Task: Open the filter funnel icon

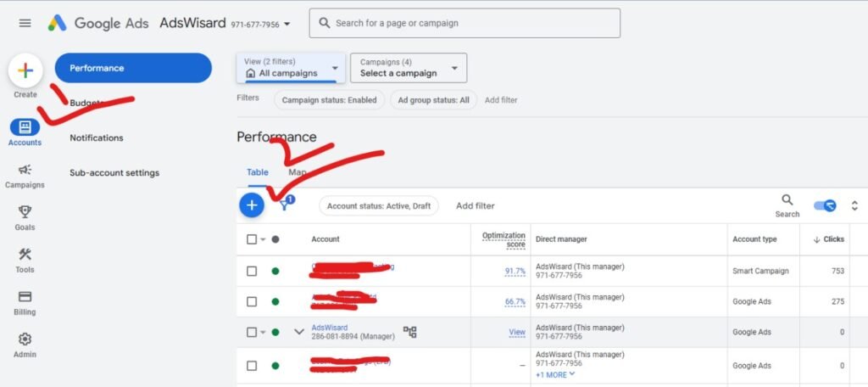Action: 285,205
